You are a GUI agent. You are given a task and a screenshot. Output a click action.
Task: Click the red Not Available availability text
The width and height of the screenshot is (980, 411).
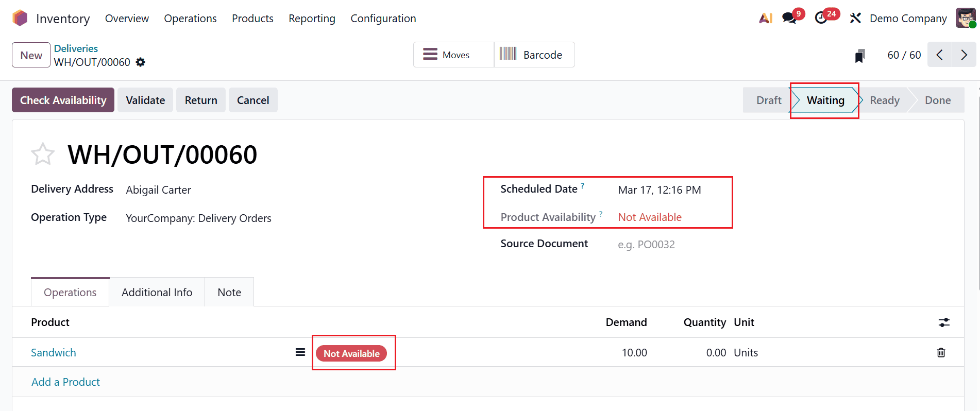tap(650, 217)
